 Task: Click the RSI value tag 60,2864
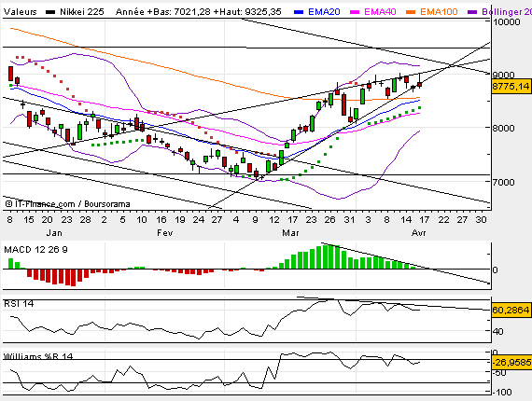[511, 311]
